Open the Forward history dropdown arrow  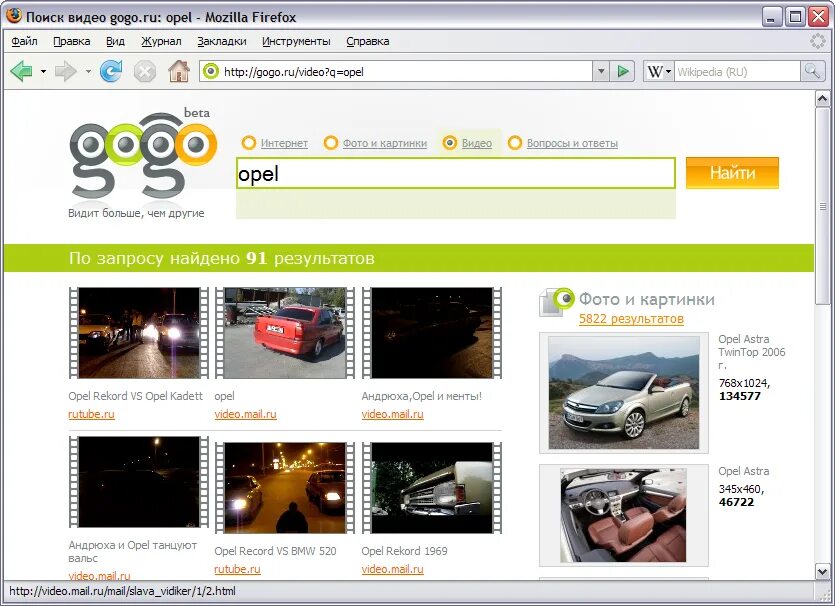pyautogui.click(x=88, y=71)
